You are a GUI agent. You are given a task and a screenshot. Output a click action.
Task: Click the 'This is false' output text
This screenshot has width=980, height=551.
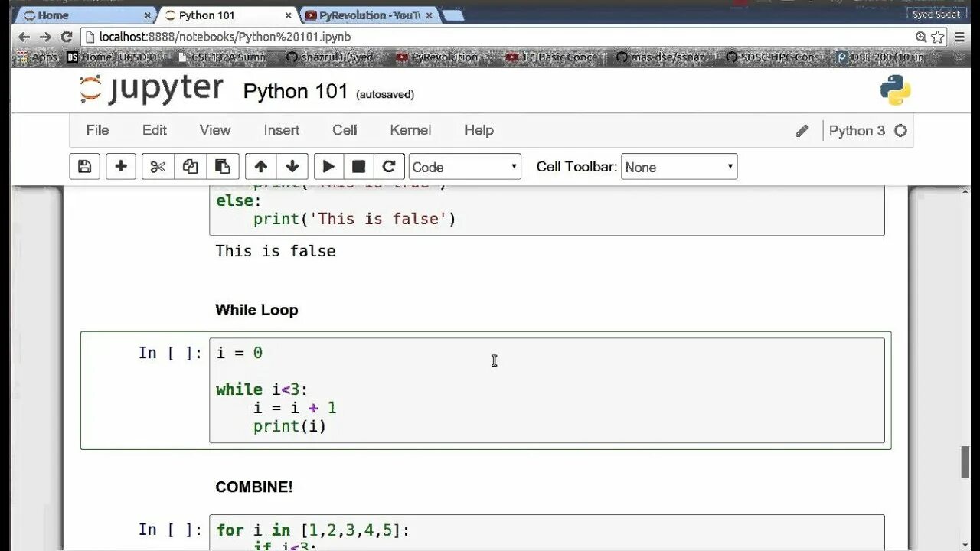276,251
